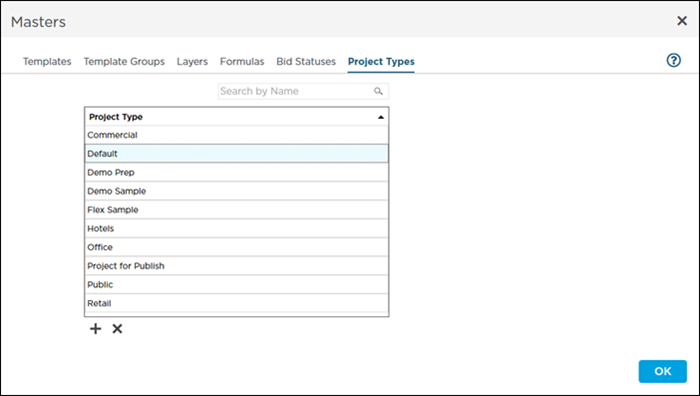Switch to the Templates tab
Viewport: 700px width, 396px height.
(x=47, y=62)
